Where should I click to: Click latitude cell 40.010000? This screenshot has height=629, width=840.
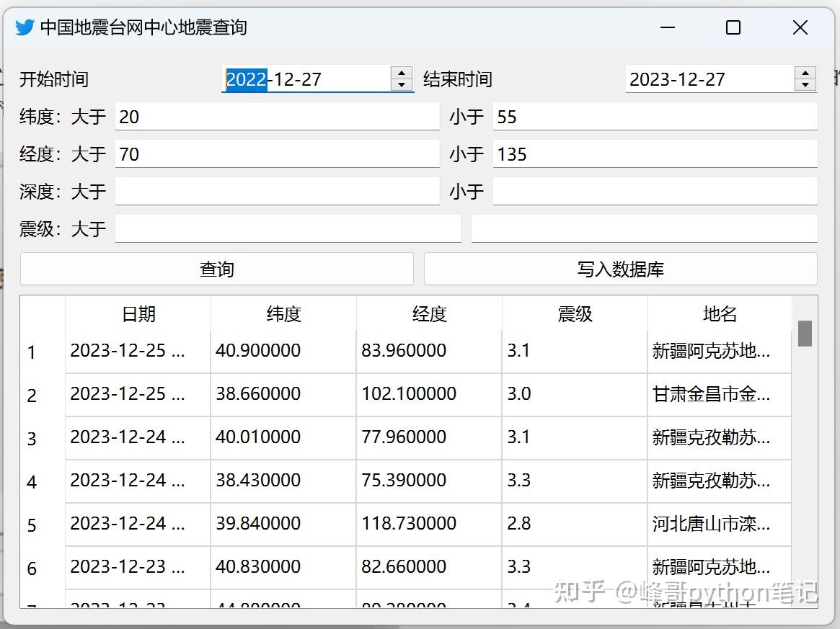284,438
